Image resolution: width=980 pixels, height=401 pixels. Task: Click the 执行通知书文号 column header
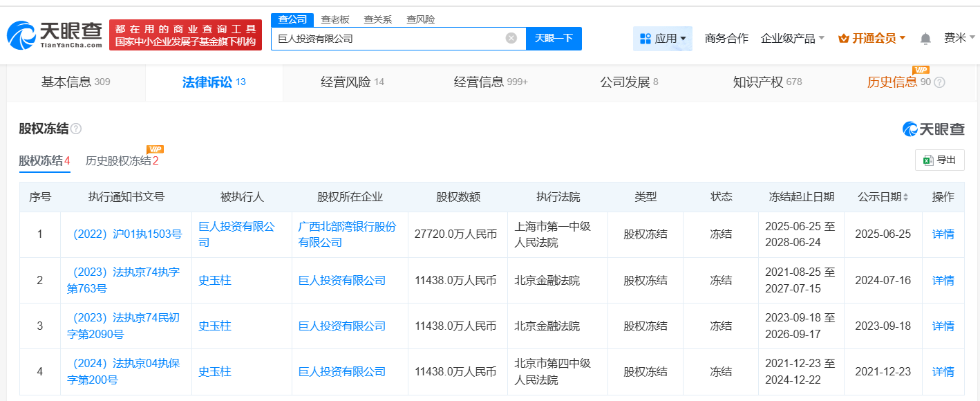click(x=126, y=197)
